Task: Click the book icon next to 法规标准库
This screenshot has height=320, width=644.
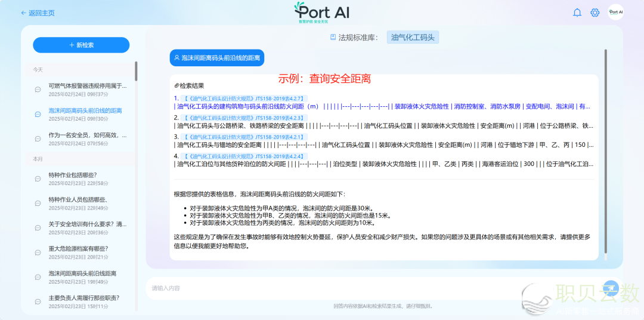Action: click(333, 37)
